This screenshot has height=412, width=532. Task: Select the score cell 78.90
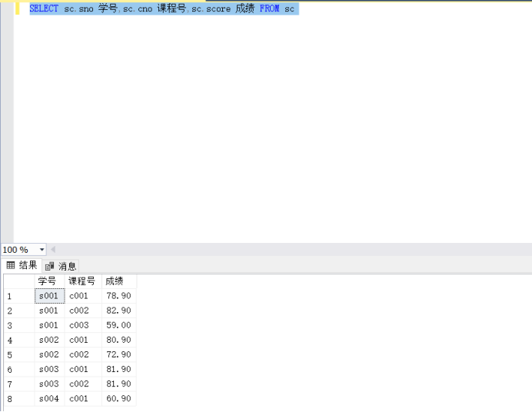(118, 296)
